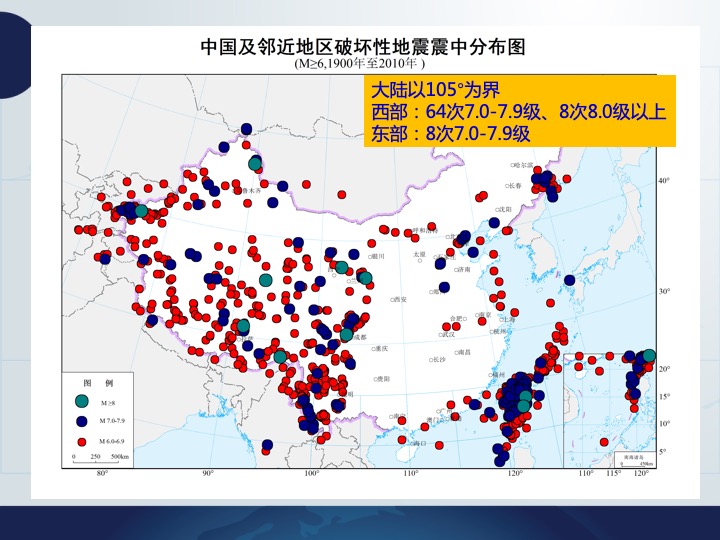This screenshot has height=540, width=720.
Task: Click the 115° label under the inset map
Action: point(613,473)
